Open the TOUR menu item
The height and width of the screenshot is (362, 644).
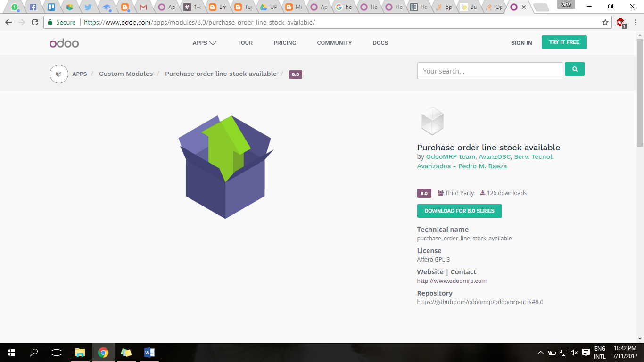(245, 43)
